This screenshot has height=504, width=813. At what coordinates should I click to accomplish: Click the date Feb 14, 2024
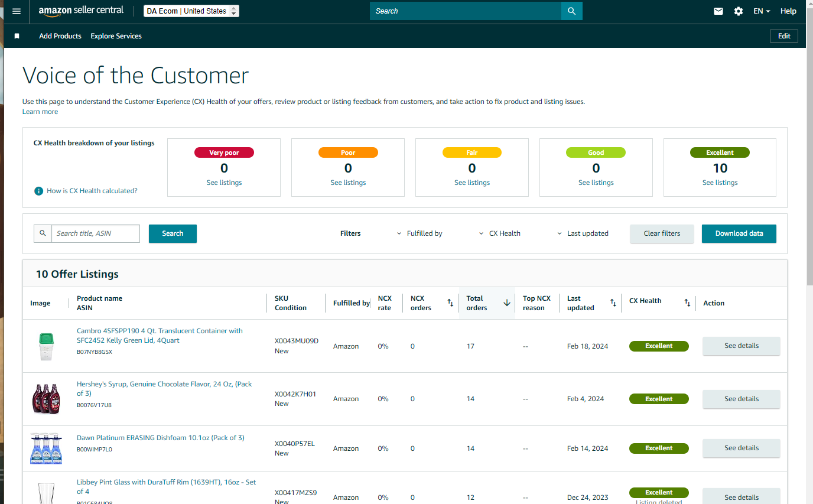[587, 448]
